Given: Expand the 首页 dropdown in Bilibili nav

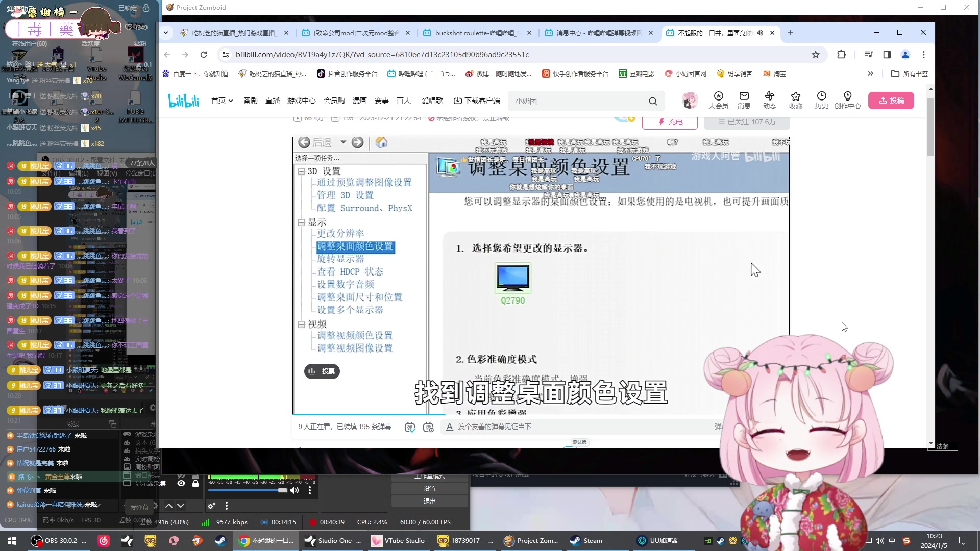Looking at the screenshot, I should pyautogui.click(x=222, y=101).
